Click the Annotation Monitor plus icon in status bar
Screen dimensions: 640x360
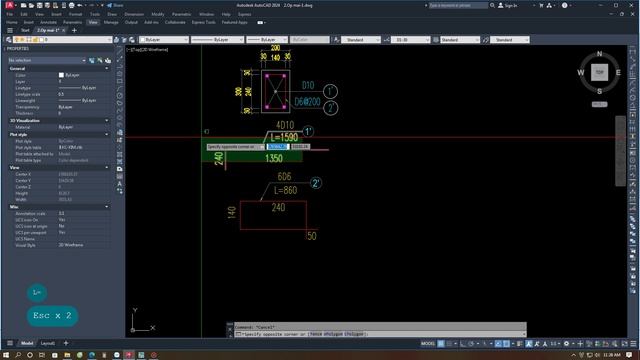[x=580, y=344]
